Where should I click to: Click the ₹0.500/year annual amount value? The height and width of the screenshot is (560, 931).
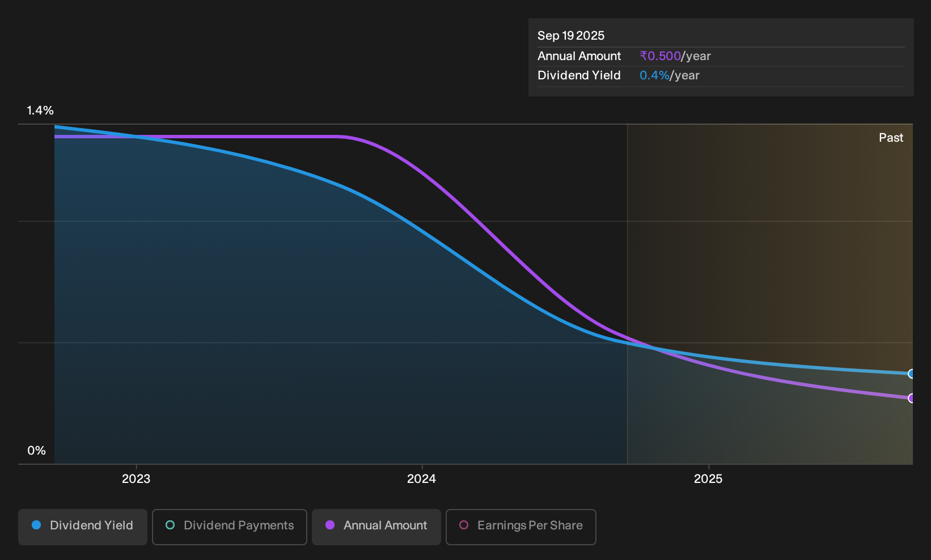[x=675, y=56]
